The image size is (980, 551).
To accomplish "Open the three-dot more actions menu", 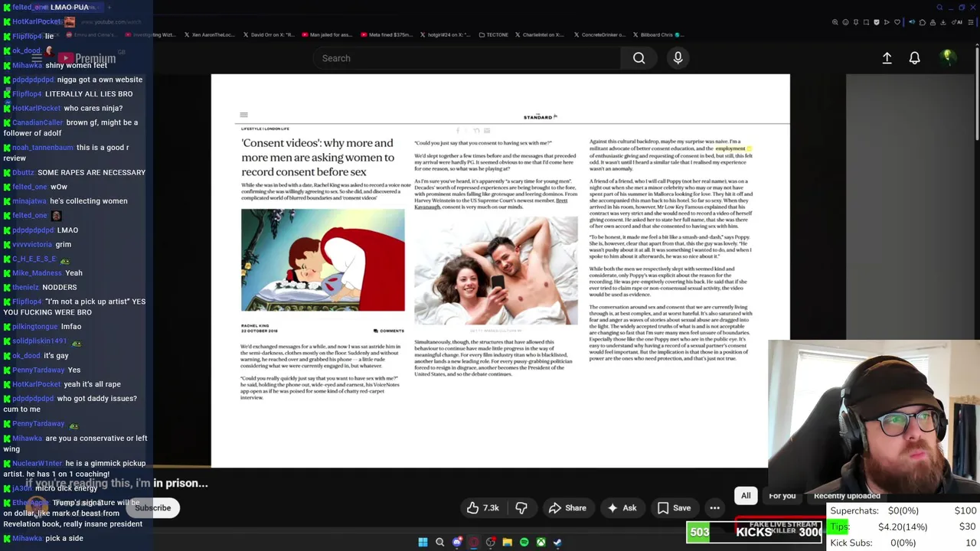I will (714, 508).
